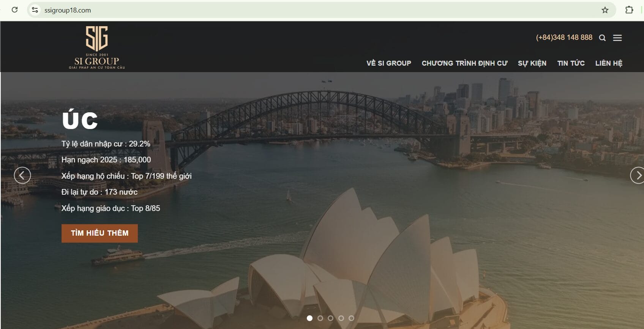Select the first carousel dot
Image resolution: width=644 pixels, height=329 pixels.
309,318
